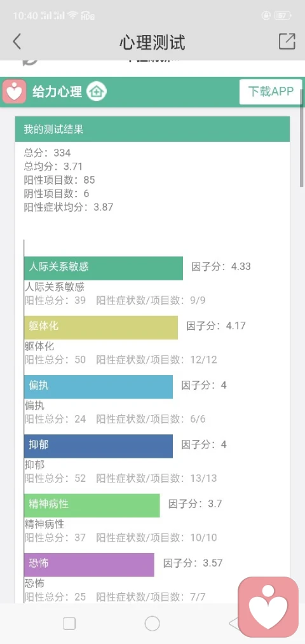The width and height of the screenshot is (305, 644).
Task: Tap the purple 恐怖 bar
Action: pos(89,565)
